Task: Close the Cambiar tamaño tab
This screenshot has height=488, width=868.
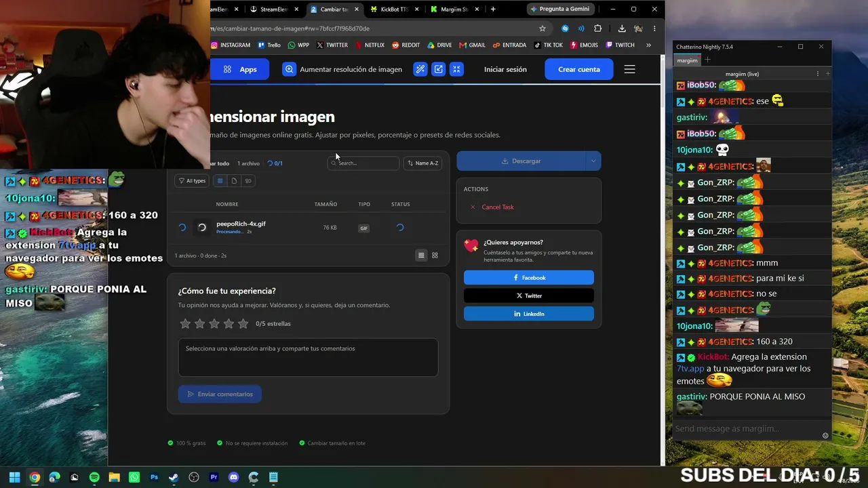Action: pyautogui.click(x=357, y=9)
